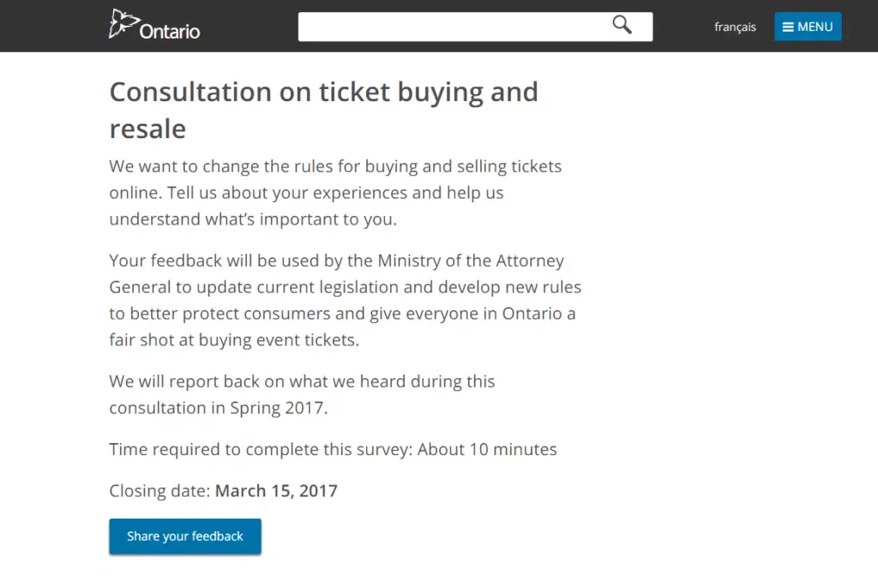Click the magnifying glass search icon

pyautogui.click(x=622, y=25)
